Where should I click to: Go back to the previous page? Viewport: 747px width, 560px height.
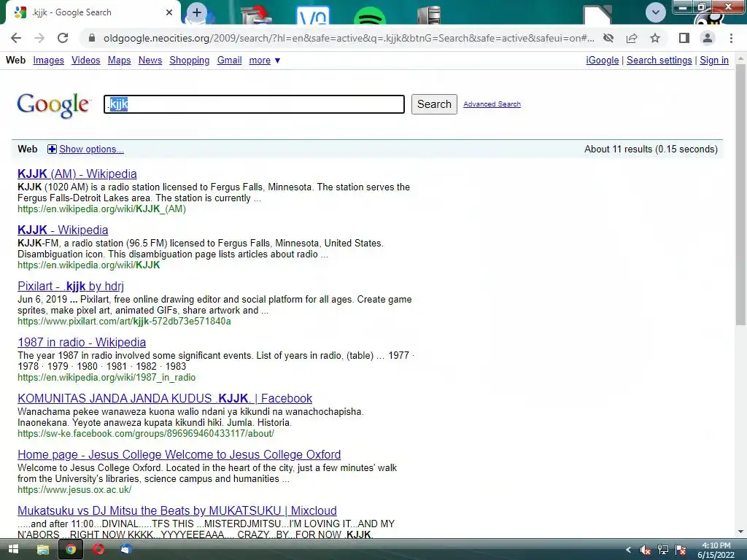point(16,38)
